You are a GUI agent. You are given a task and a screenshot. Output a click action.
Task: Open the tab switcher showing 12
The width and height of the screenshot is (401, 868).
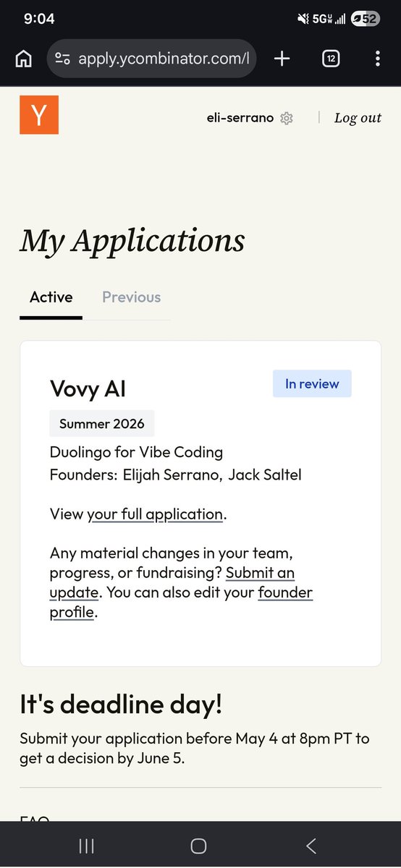[x=330, y=59]
